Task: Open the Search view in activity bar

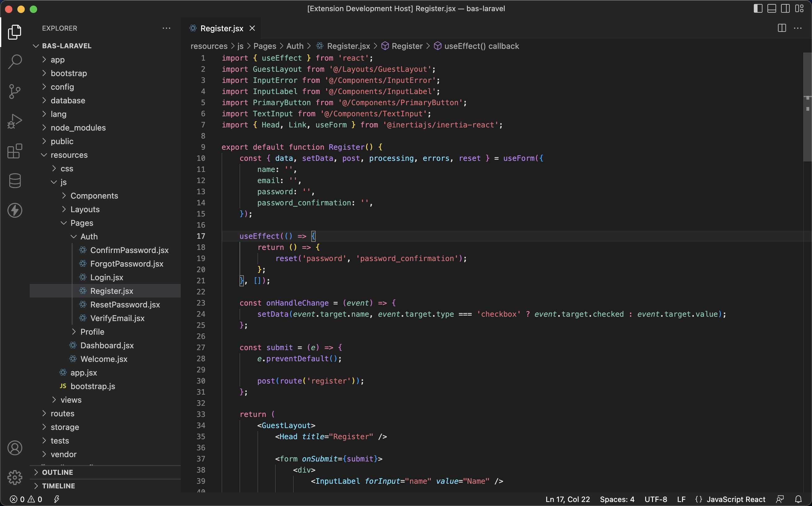Action: [15, 61]
